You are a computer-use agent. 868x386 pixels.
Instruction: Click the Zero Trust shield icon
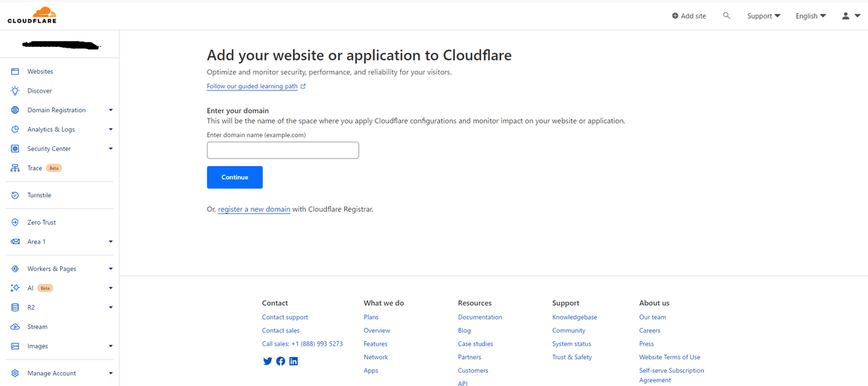(14, 223)
